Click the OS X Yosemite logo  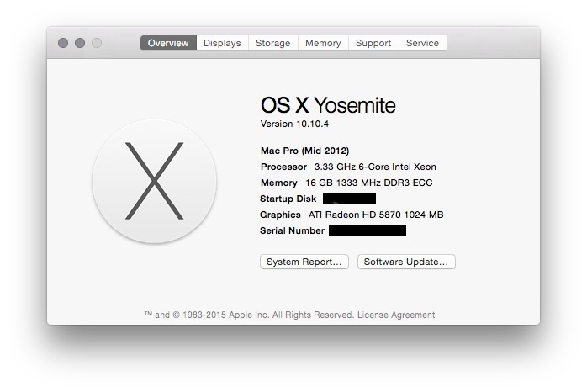(154, 181)
